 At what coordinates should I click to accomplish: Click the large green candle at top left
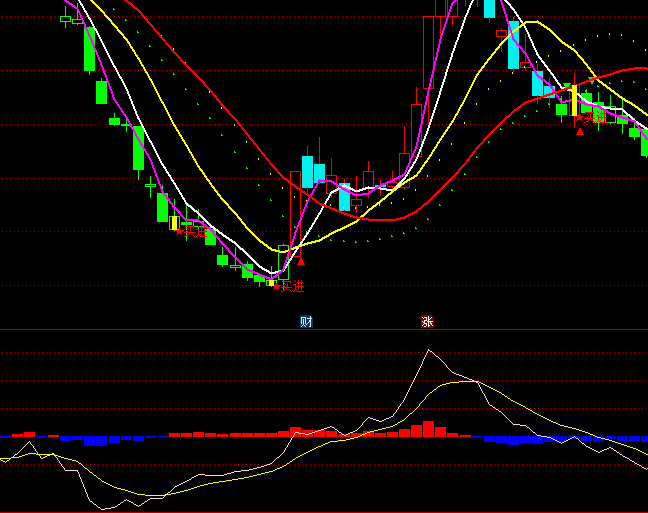[89, 49]
